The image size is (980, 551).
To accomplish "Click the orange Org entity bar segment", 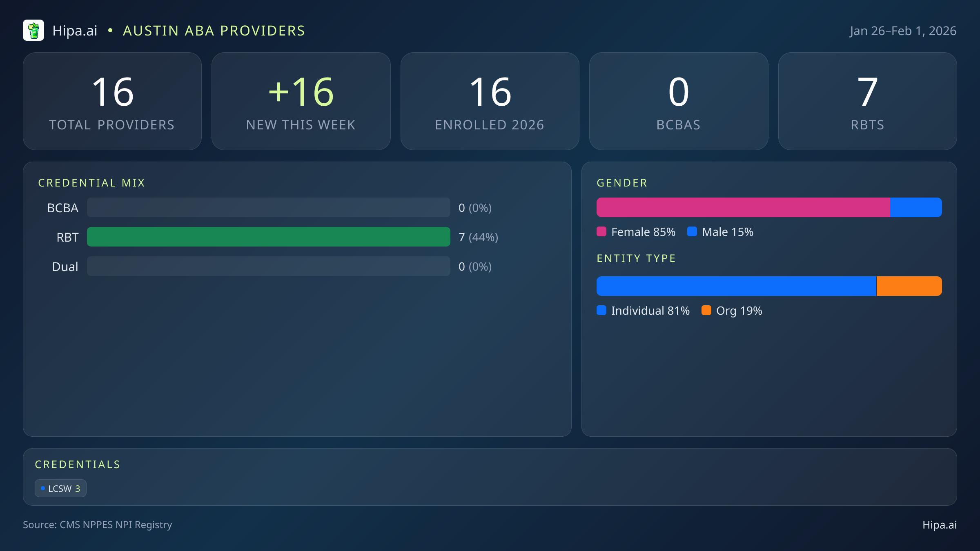I will click(909, 286).
